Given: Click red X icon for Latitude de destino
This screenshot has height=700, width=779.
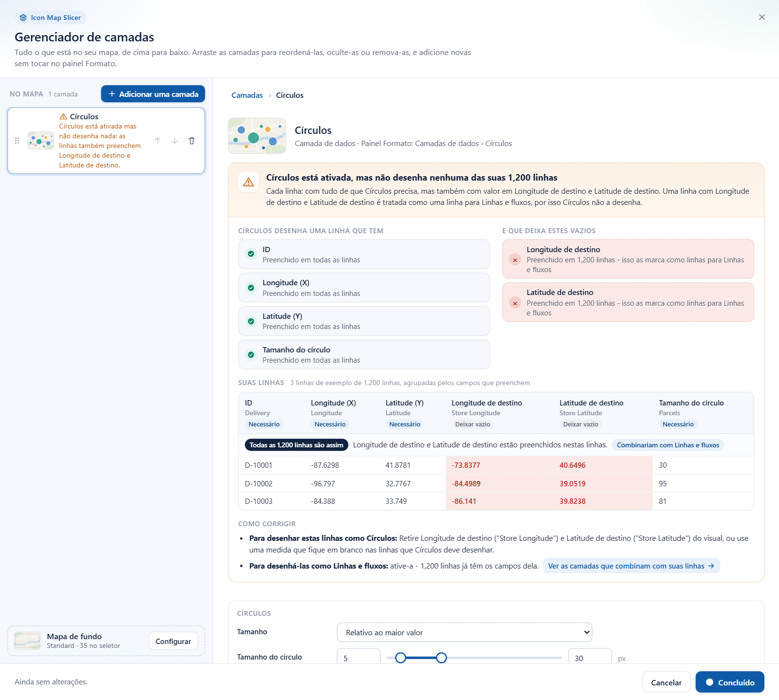Looking at the screenshot, I should 515,303.
